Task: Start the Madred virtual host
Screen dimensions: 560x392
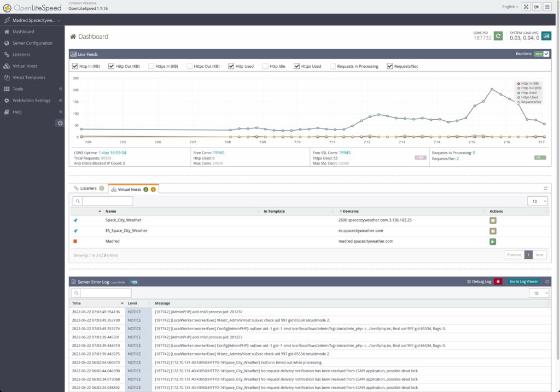Action: [493, 242]
